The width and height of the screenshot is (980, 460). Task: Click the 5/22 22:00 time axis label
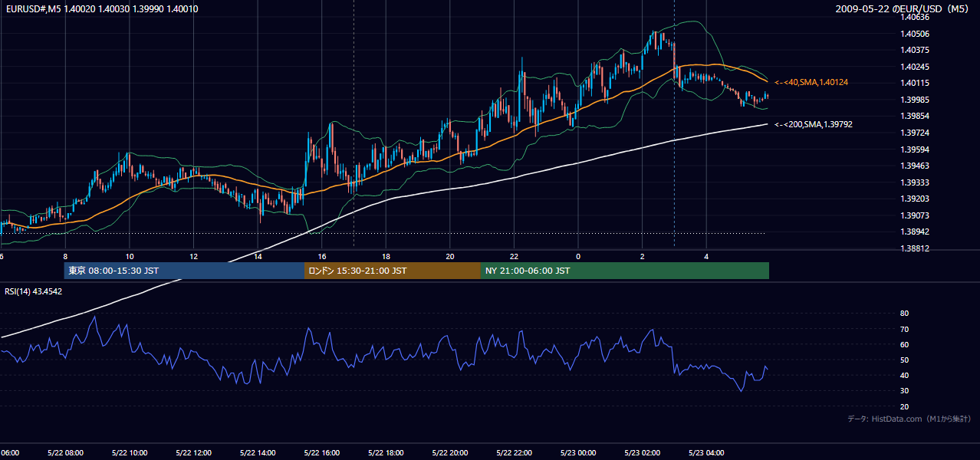pyautogui.click(x=514, y=452)
